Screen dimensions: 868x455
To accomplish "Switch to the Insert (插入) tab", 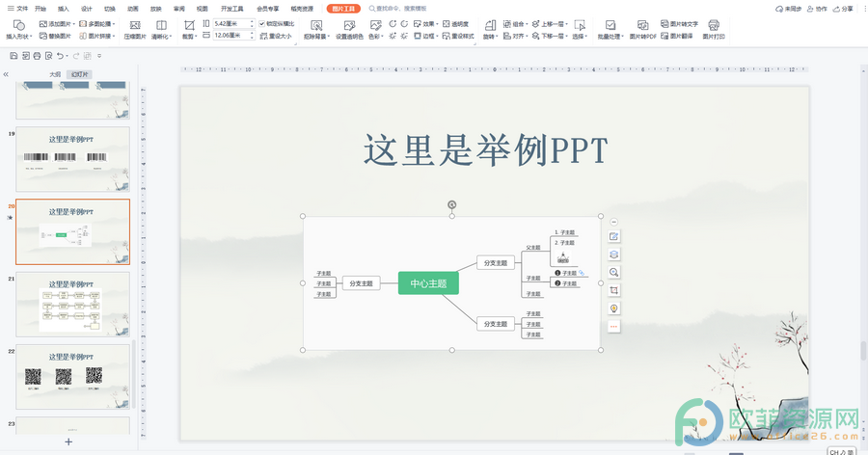I will (64, 9).
